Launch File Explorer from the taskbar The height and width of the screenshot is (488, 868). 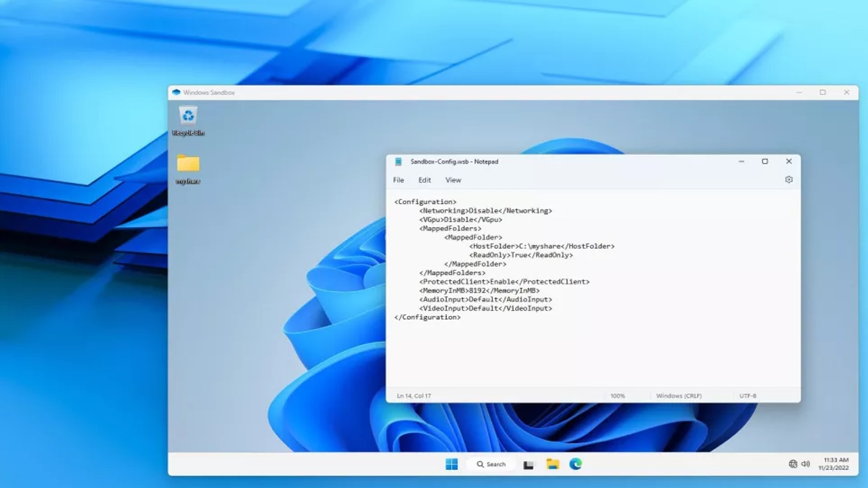553,464
